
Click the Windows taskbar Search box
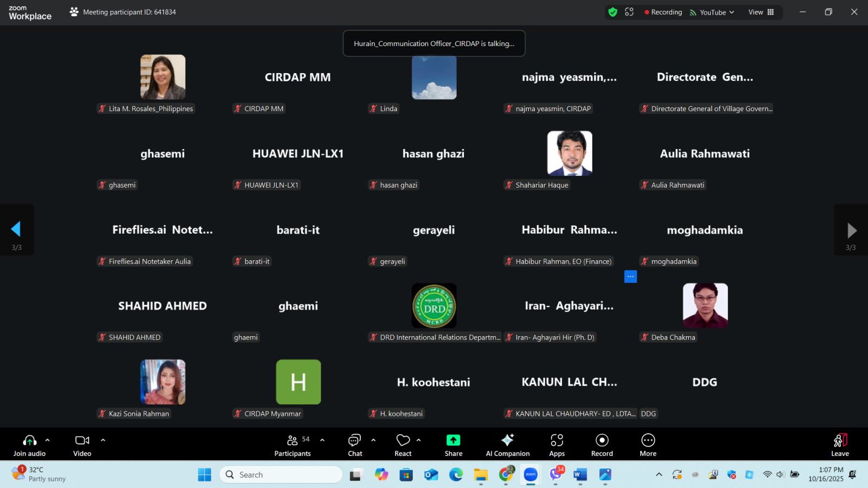(281, 474)
